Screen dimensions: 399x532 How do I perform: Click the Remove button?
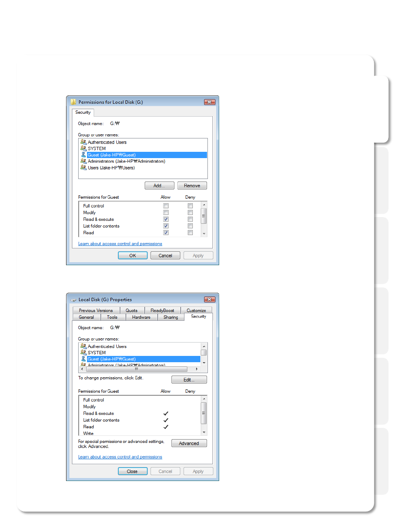pyautogui.click(x=192, y=186)
